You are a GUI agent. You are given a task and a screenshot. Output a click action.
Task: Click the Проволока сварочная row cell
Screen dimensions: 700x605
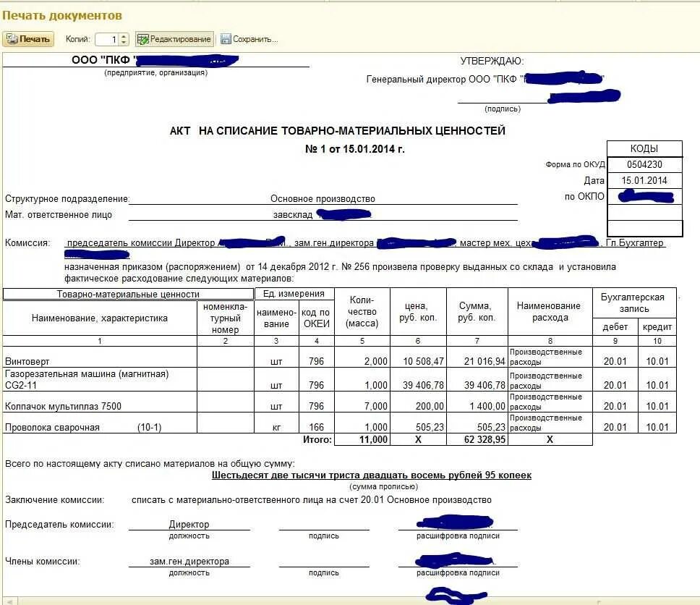coord(100,423)
